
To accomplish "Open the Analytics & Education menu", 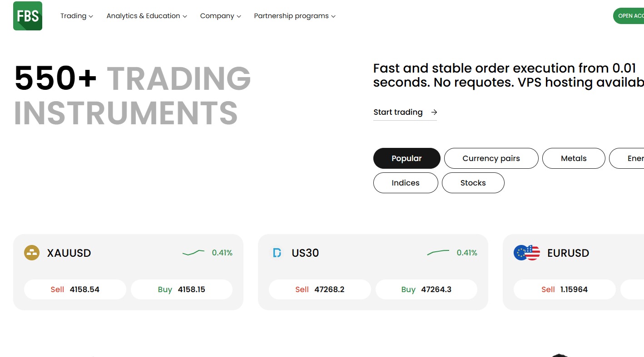I will pos(146,16).
